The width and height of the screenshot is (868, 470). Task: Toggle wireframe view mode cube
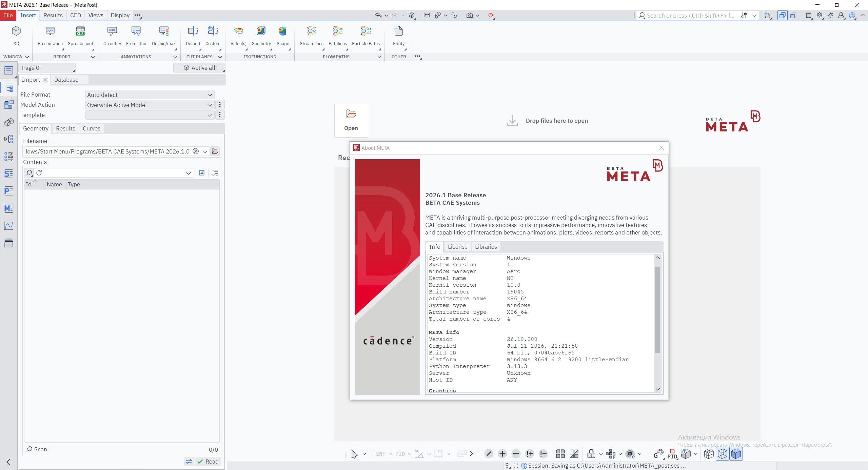(723, 454)
